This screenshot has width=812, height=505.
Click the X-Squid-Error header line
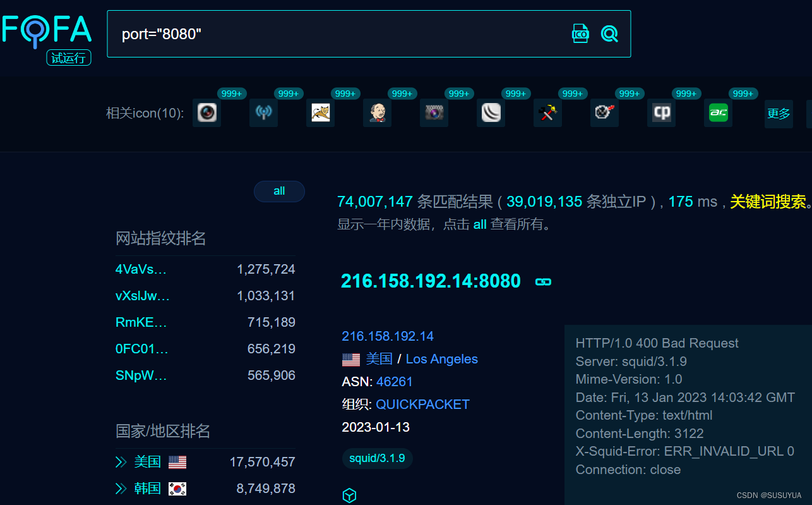685,451
